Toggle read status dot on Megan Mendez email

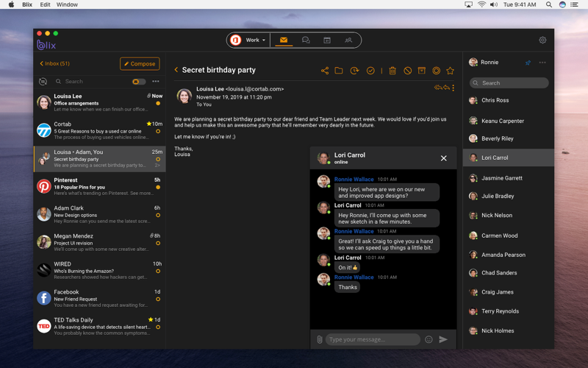tap(158, 244)
